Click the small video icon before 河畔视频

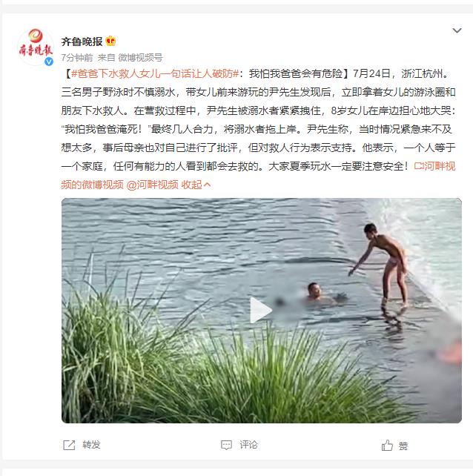tap(419, 166)
